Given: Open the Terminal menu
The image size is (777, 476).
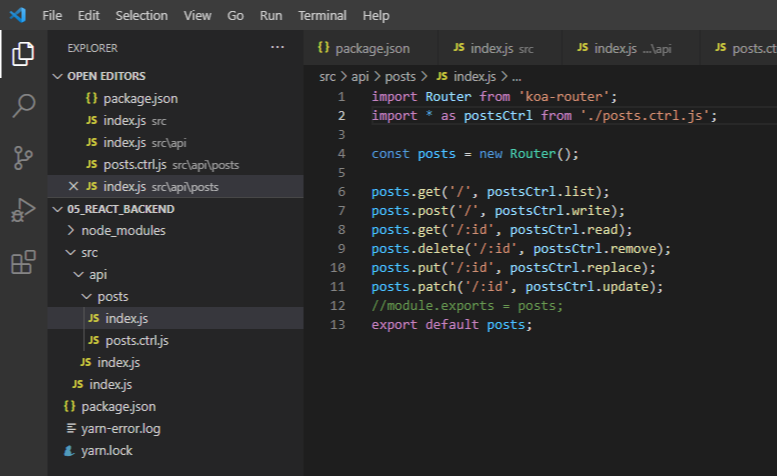Looking at the screenshot, I should 323,15.
